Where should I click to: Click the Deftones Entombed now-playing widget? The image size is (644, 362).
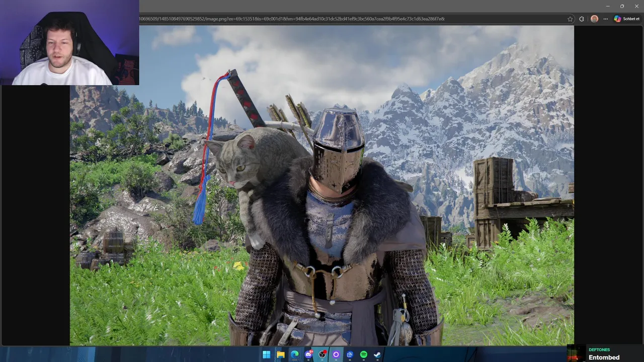(x=605, y=353)
